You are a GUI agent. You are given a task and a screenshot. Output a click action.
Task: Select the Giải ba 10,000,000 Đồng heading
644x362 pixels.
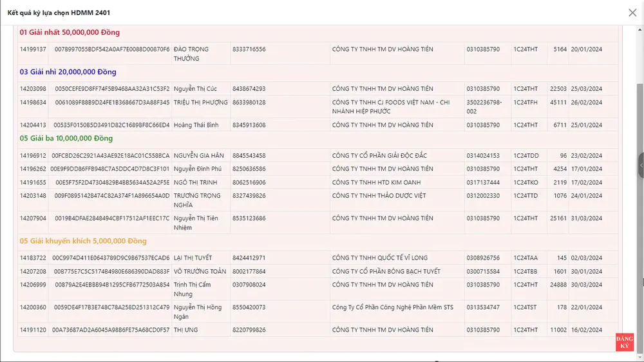click(x=66, y=138)
